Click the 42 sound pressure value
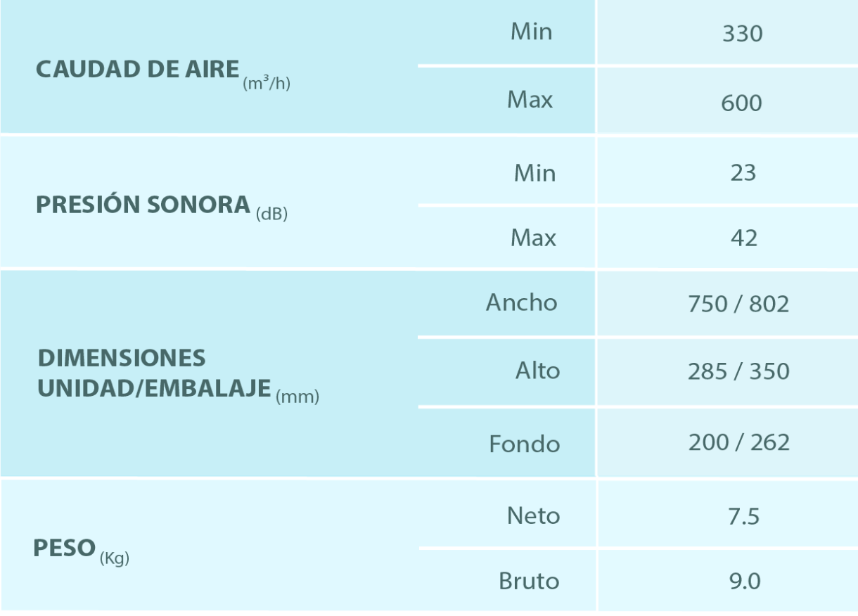The width and height of the screenshot is (858, 616). point(743,238)
